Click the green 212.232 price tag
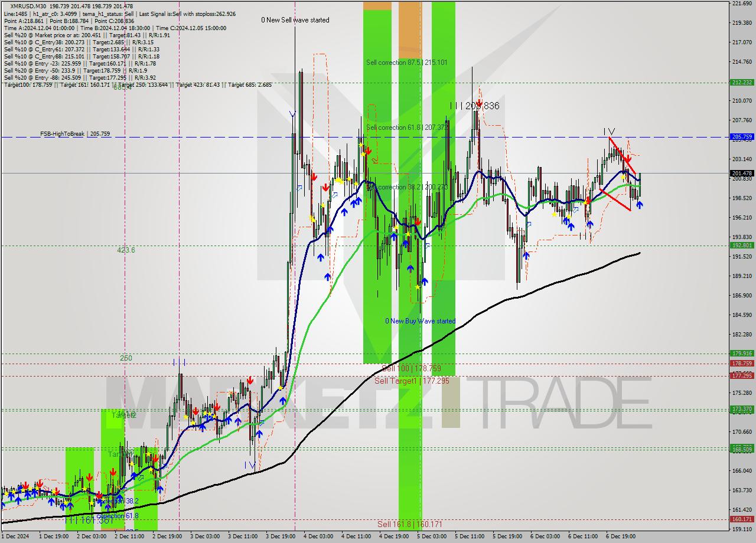 coord(742,83)
